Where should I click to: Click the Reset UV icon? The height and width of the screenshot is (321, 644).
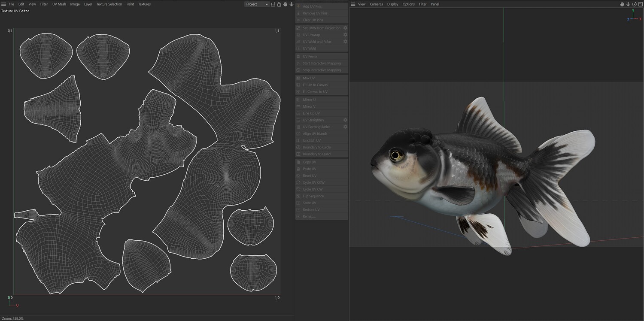pyautogui.click(x=298, y=176)
